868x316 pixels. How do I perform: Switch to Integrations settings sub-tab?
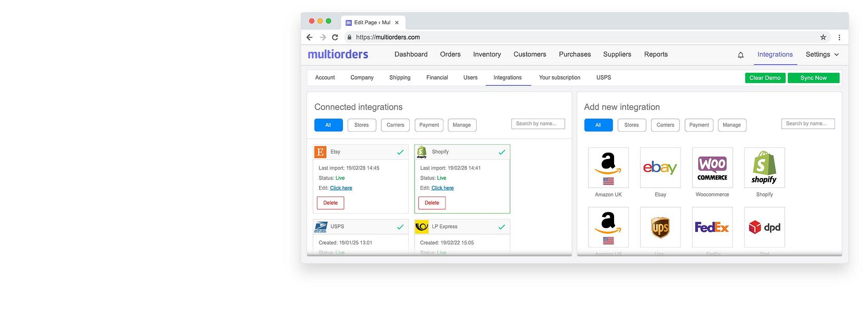click(508, 77)
